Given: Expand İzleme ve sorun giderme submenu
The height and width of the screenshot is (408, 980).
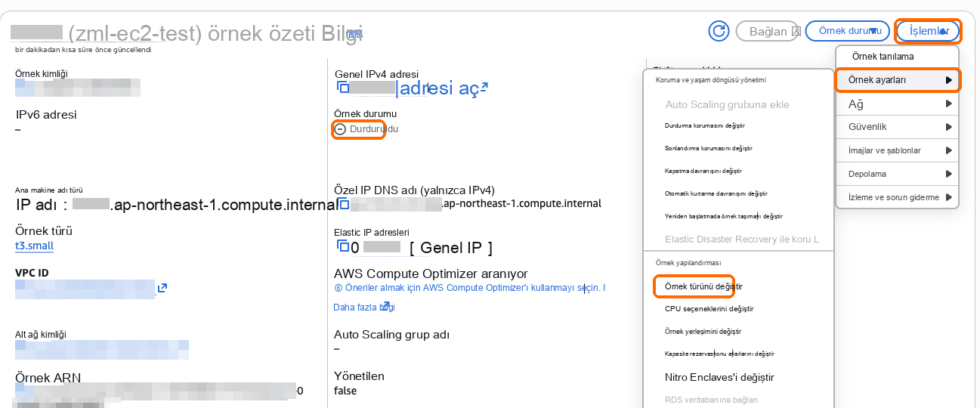Looking at the screenshot, I should (898, 197).
